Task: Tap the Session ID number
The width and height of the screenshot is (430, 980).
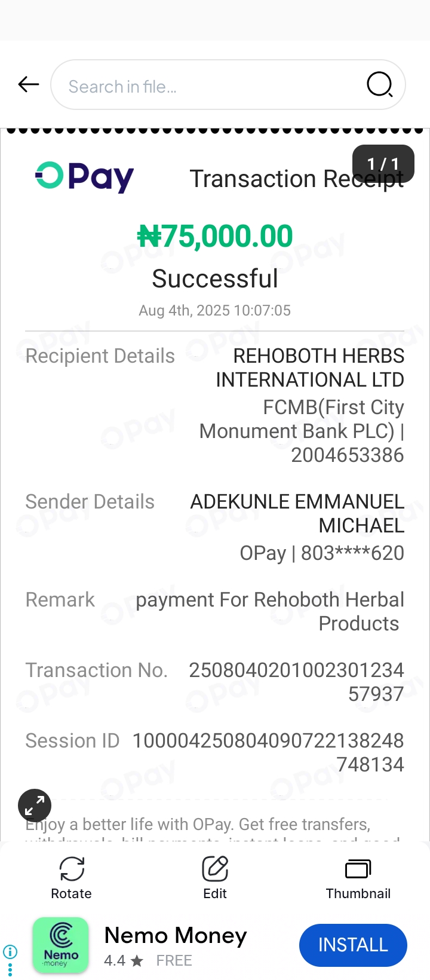Action: click(x=268, y=752)
